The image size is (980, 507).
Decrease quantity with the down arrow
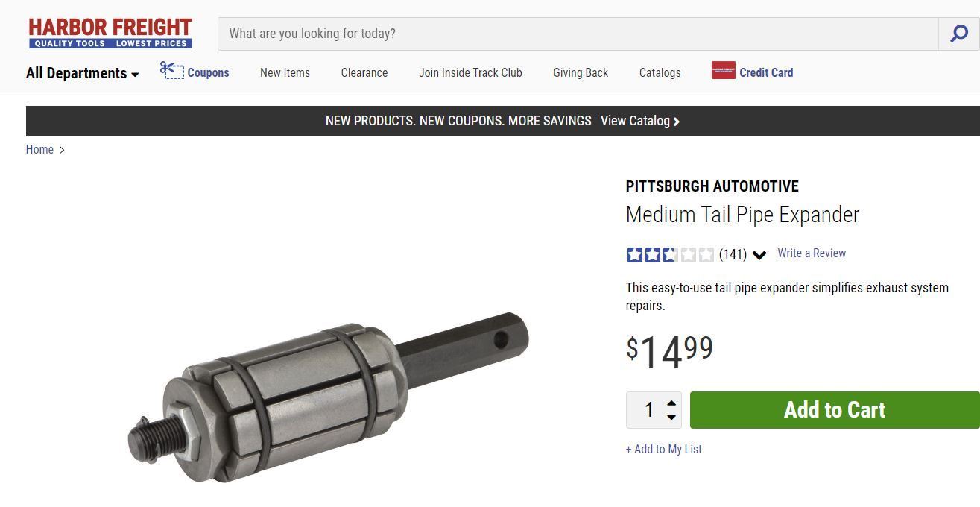coord(671,417)
